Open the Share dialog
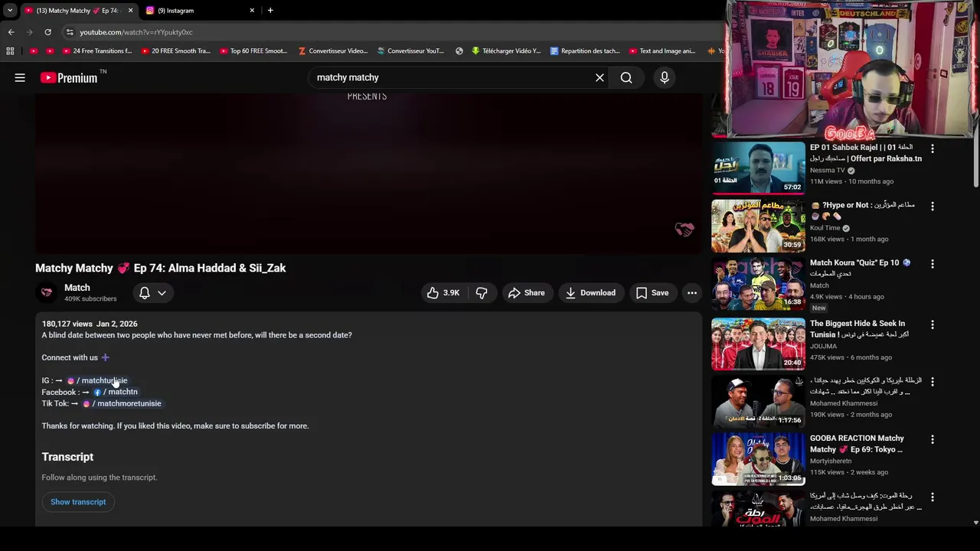 (x=526, y=292)
